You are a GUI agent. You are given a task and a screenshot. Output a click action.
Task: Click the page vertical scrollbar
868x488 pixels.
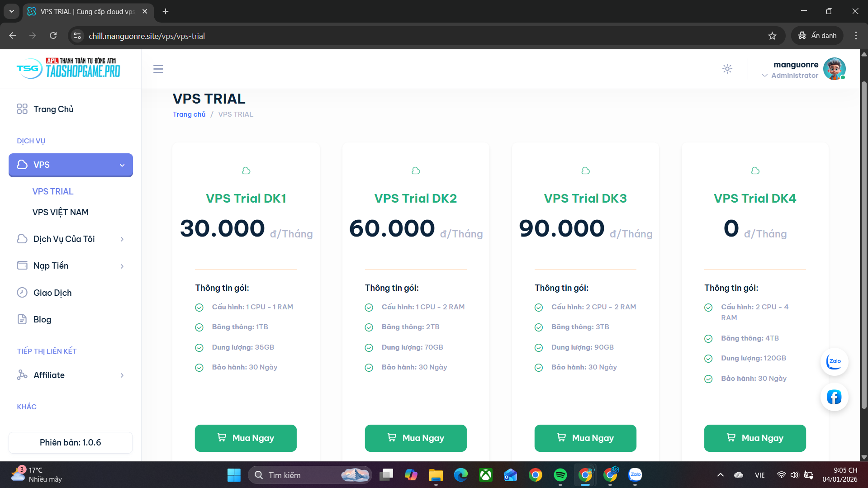863,244
